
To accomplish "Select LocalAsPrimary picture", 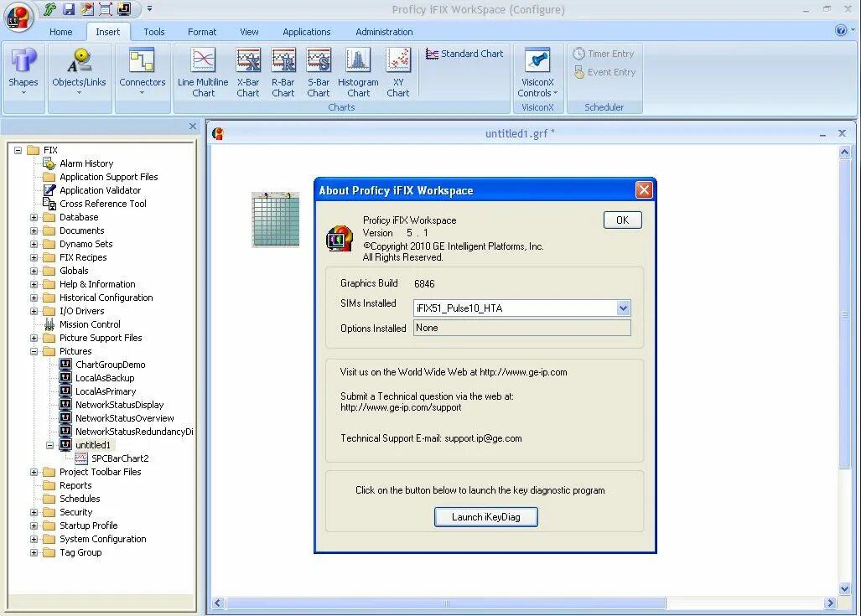I will click(x=106, y=391).
